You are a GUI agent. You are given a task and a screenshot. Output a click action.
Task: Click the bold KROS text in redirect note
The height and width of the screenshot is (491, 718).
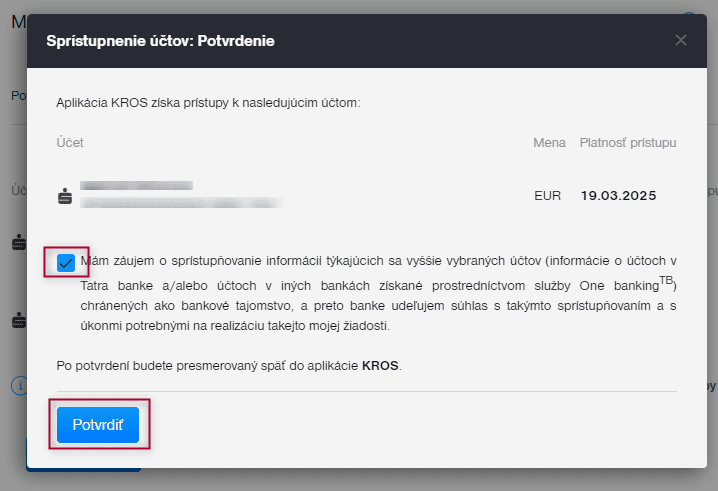pos(380,366)
